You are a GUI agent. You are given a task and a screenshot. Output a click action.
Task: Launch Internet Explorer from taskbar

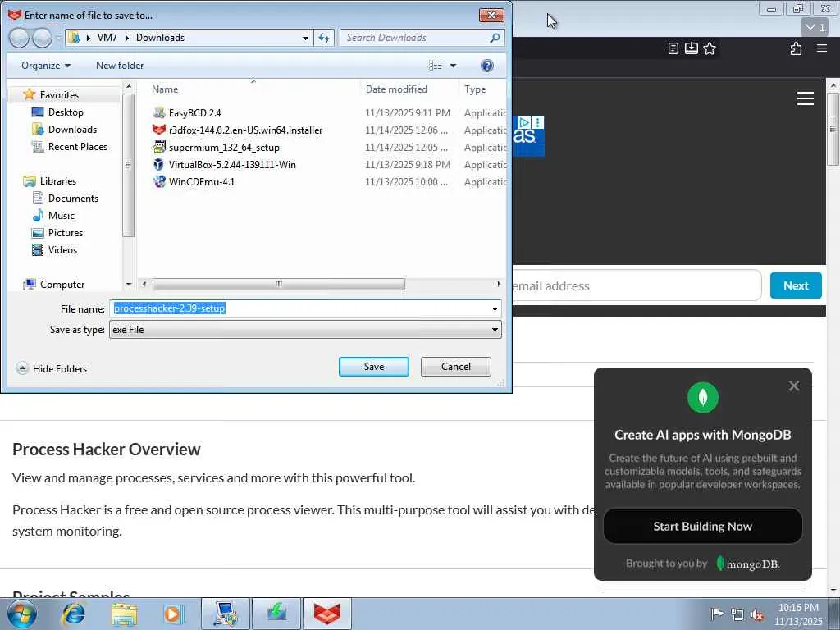pyautogui.click(x=74, y=614)
